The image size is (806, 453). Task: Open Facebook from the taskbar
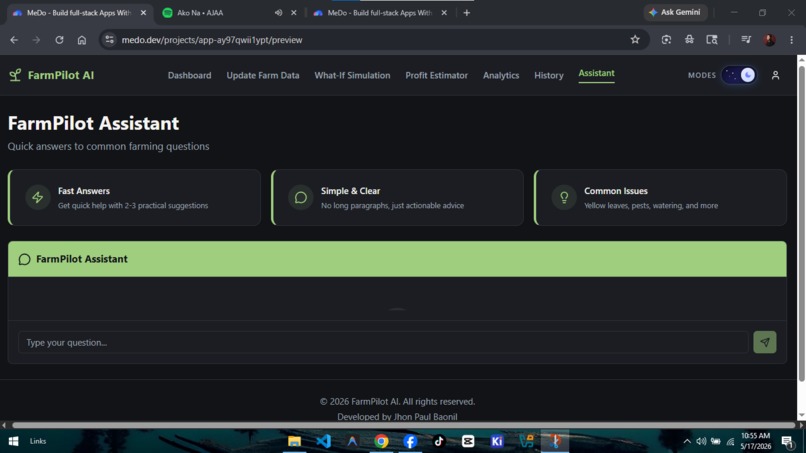pos(410,441)
